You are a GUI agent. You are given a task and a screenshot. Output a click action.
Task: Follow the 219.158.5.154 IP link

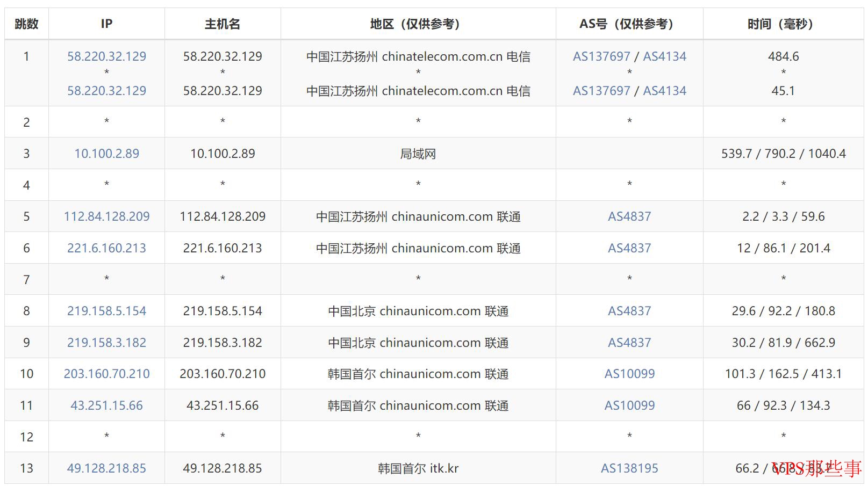[x=106, y=311]
